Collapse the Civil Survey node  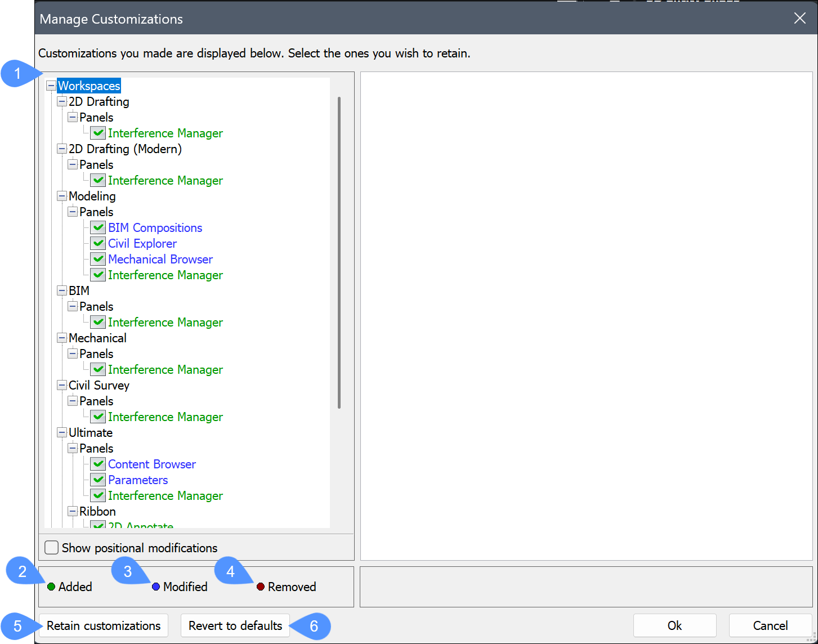click(62, 385)
